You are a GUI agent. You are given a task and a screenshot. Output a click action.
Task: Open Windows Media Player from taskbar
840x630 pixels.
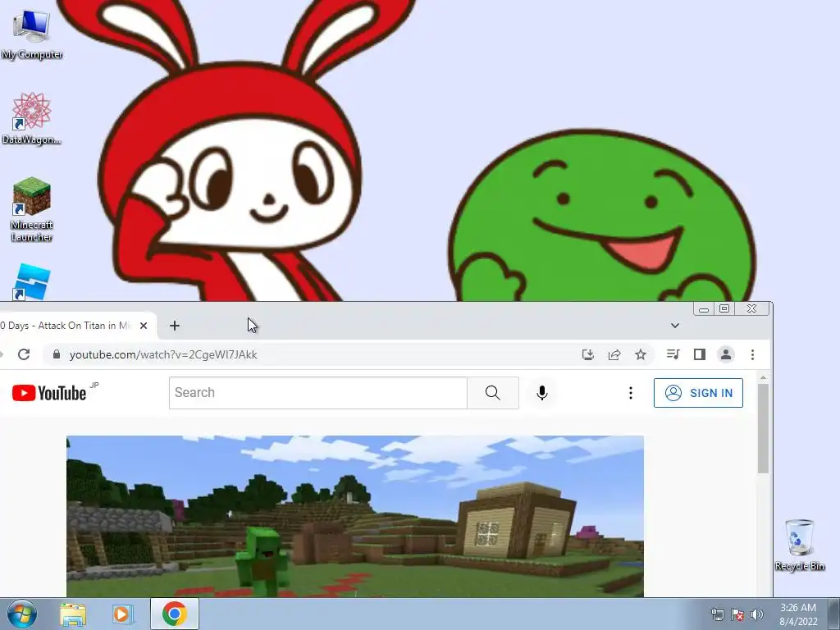coord(122,614)
